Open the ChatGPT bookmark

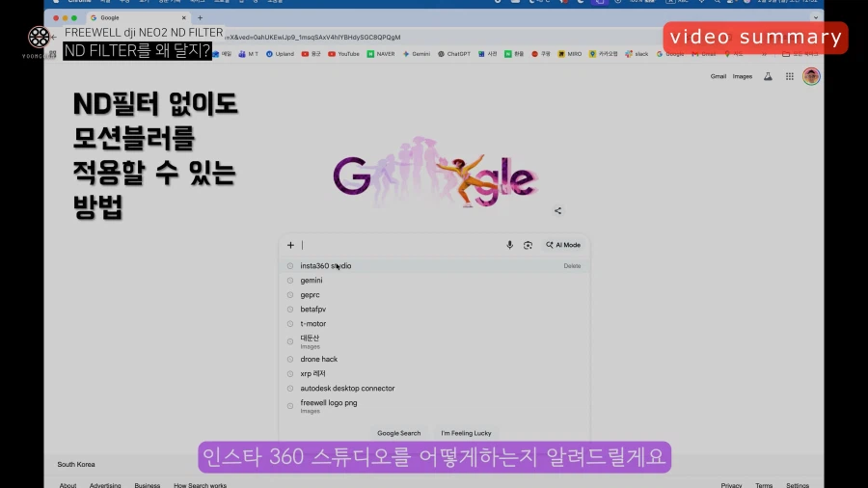click(454, 54)
